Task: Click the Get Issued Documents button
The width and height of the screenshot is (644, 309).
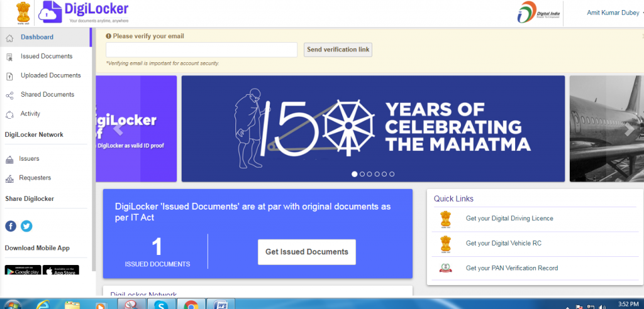Action: 306,252
